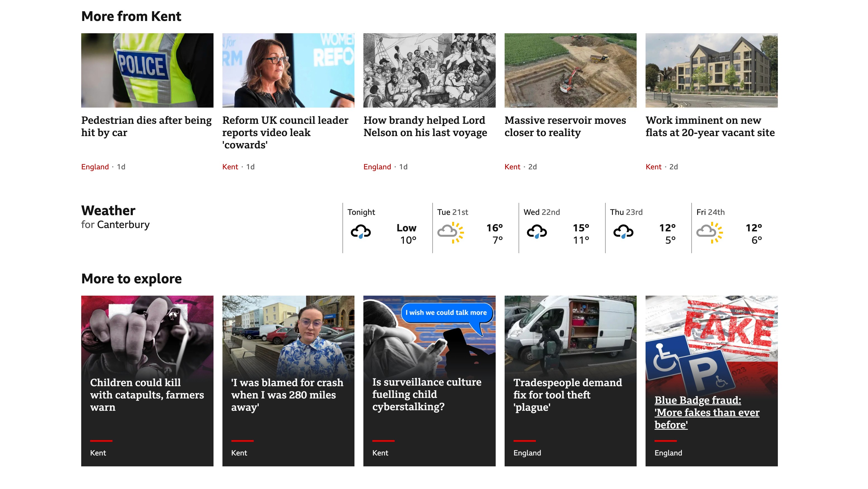
Task: Click Tonight's rain cloud weather icon
Action: (x=361, y=232)
